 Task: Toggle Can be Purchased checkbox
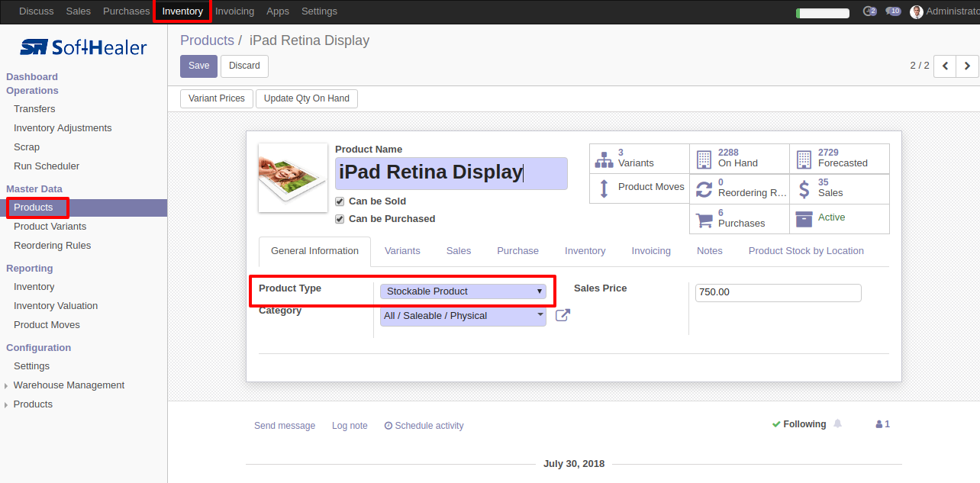340,219
